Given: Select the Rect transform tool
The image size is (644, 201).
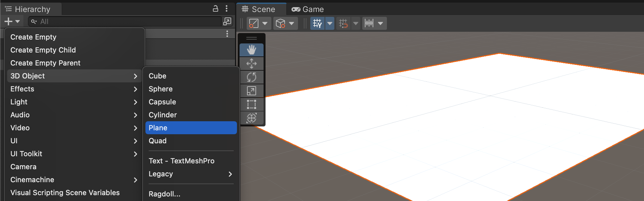Looking at the screenshot, I should (x=251, y=104).
